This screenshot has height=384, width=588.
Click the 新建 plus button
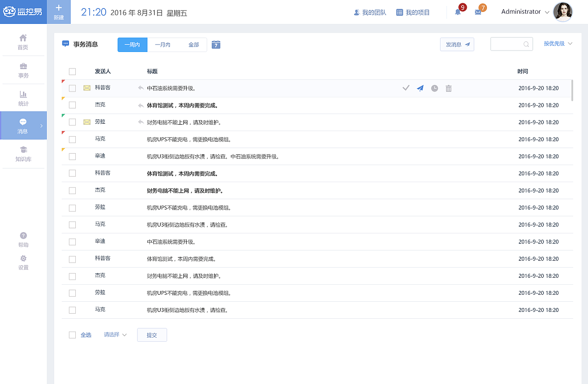click(59, 12)
